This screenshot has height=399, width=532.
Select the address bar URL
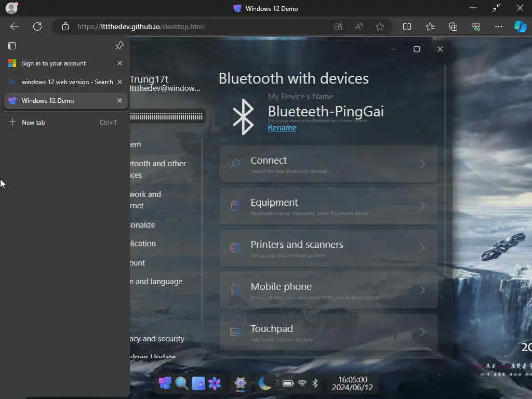141,26
